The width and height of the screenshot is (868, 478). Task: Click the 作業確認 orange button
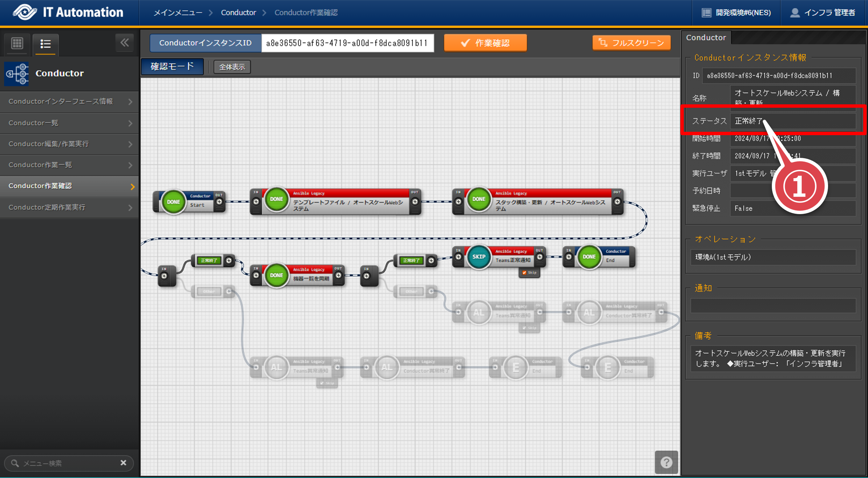click(485, 43)
